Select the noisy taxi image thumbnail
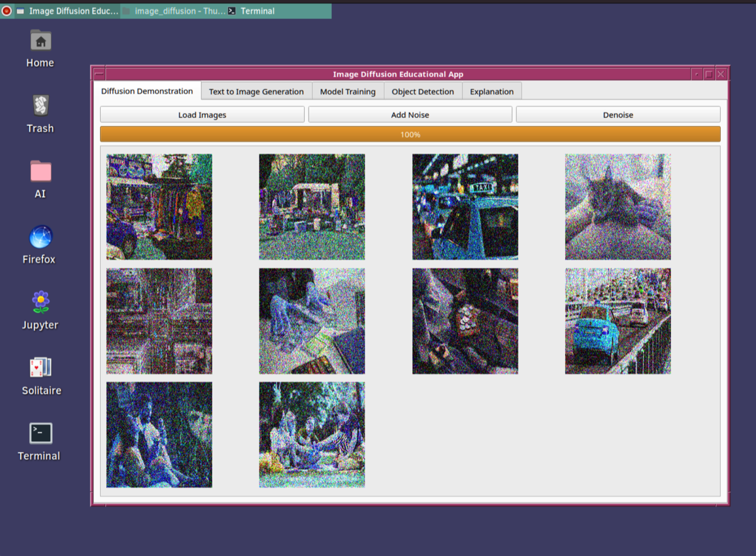The image size is (756, 556). pyautogui.click(x=465, y=207)
